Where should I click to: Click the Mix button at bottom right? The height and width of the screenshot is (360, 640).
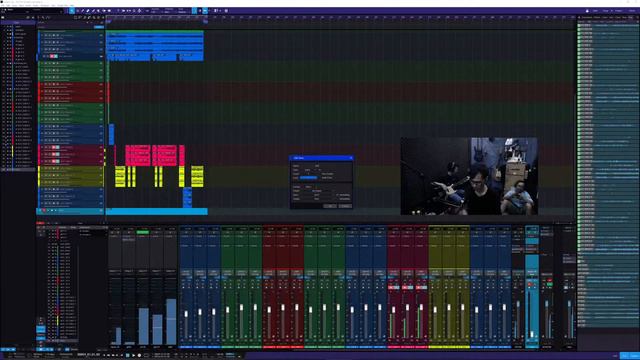(624, 356)
